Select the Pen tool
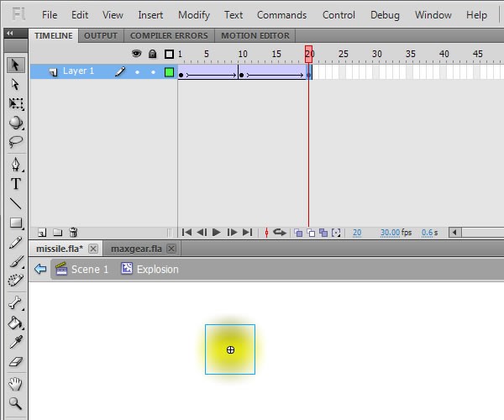 [x=15, y=164]
